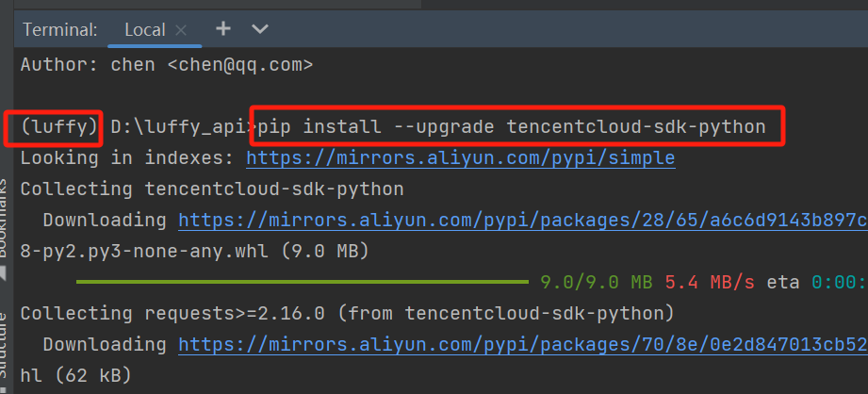Viewport: 868px width, 394px height.
Task: Click the green download progress bar
Action: 303,282
